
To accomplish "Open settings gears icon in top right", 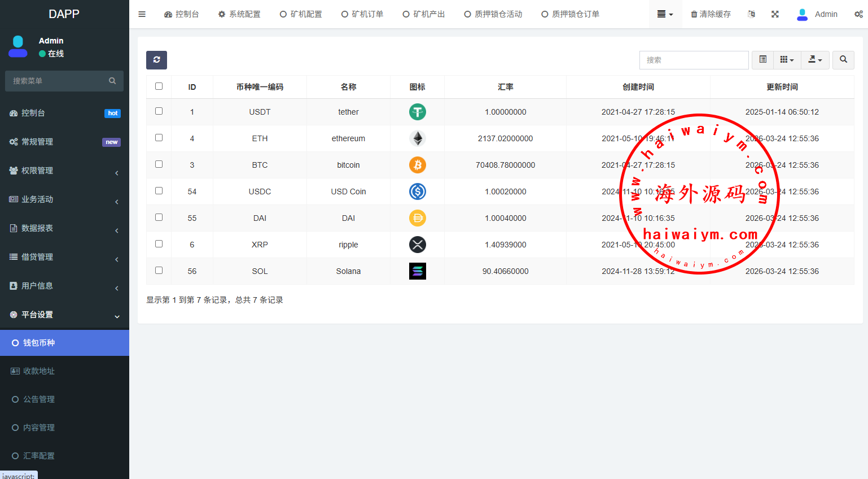I will click(x=858, y=14).
